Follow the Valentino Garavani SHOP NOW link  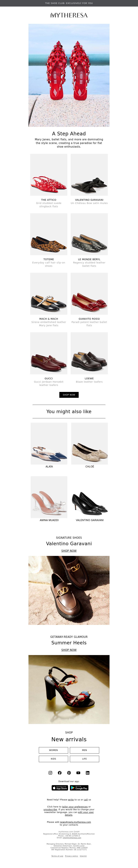[x=69, y=551]
